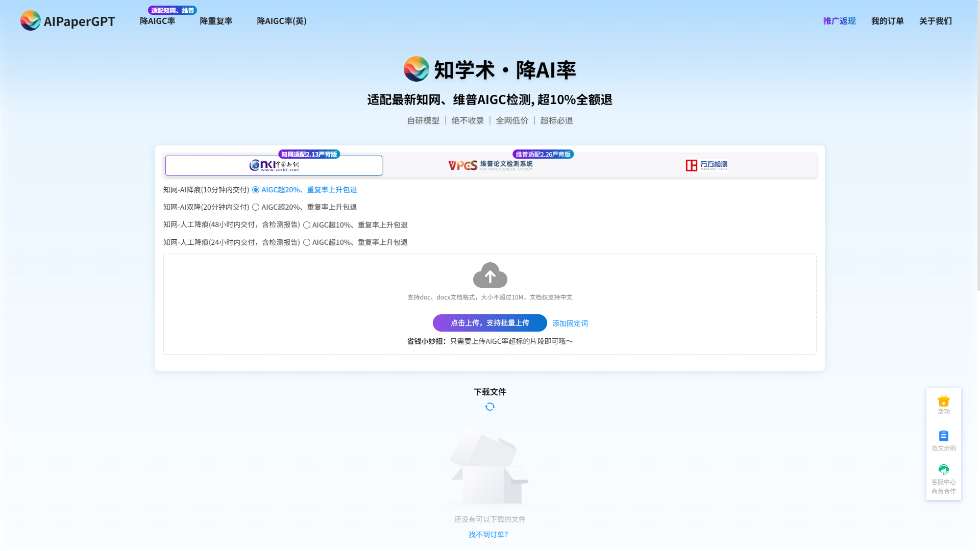Click the AIPaperGPT logo icon
Screen dimensions: 980x551
[x=30, y=21]
